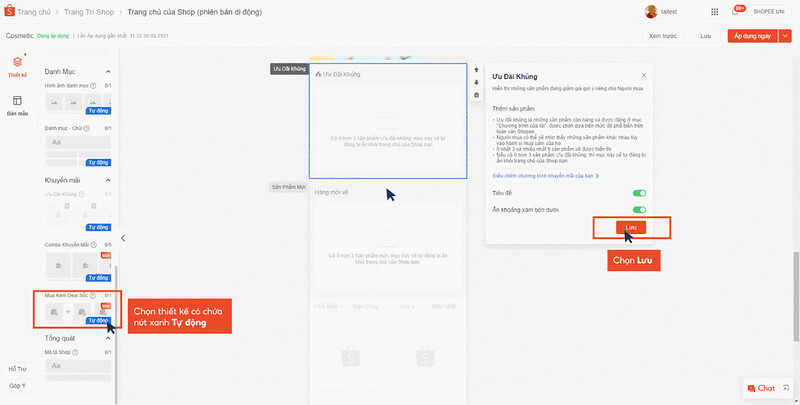Click the Xem trước preview button

click(x=661, y=35)
